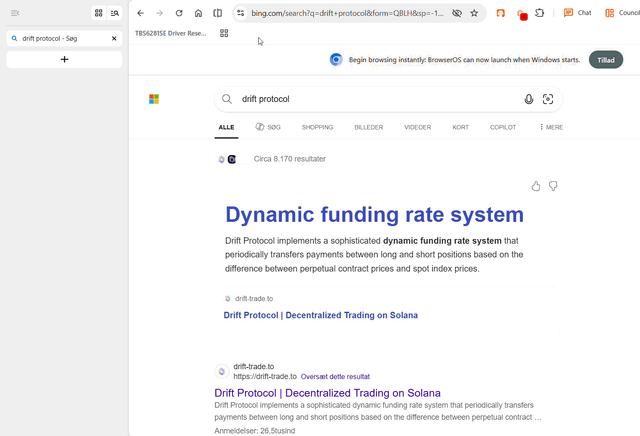Click the BrowserOS logo in notification bar
Viewport: 640px width, 436px height.
(336, 60)
